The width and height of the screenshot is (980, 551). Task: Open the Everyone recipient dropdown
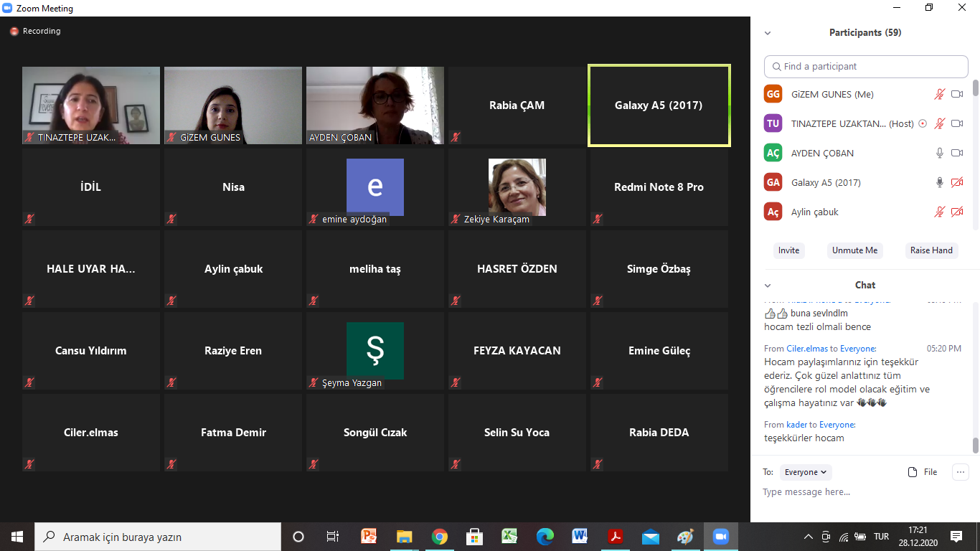coord(805,472)
